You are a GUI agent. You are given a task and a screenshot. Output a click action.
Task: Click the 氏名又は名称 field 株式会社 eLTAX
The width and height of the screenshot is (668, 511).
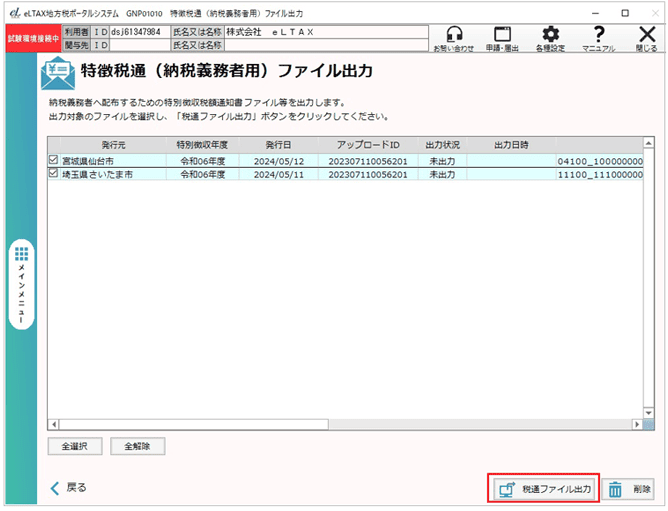coord(326,32)
